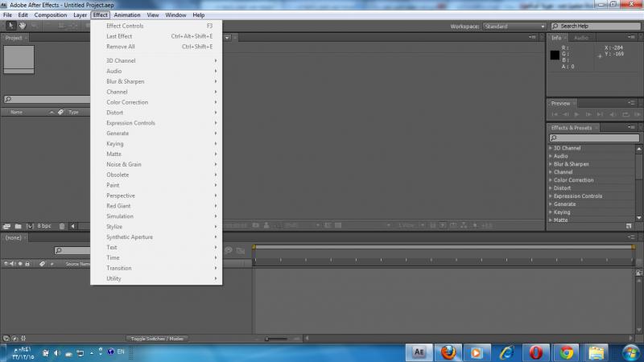The height and width of the screenshot is (362, 644).
Task: Expand Generate category in Effects & Presets
Action: click(551, 204)
